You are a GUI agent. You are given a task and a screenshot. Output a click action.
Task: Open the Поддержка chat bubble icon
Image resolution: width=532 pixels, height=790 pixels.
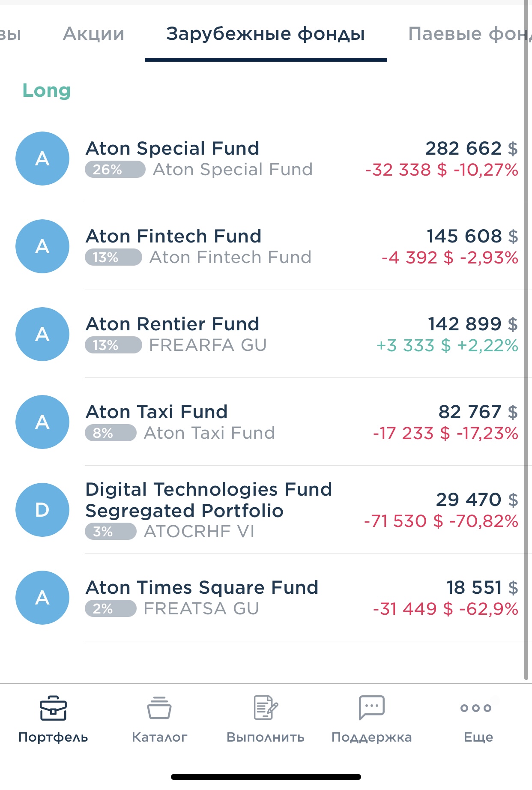tap(371, 707)
